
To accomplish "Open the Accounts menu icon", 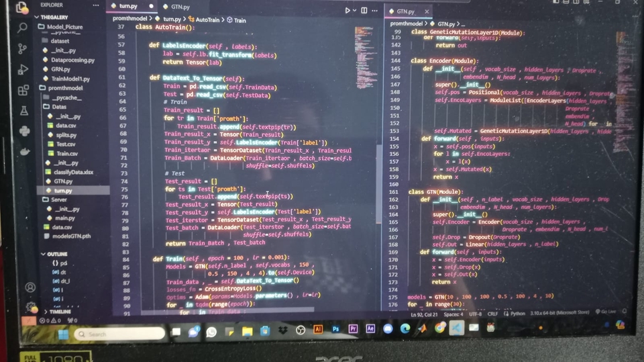I will 30,287.
